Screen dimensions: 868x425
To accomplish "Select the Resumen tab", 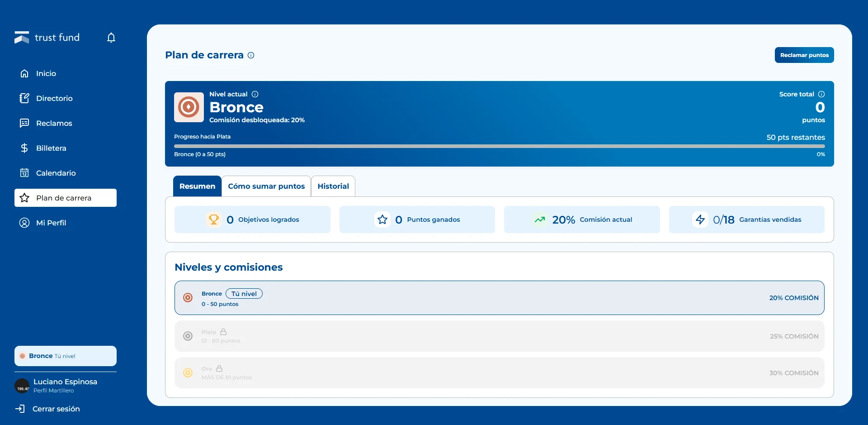I will [x=197, y=186].
